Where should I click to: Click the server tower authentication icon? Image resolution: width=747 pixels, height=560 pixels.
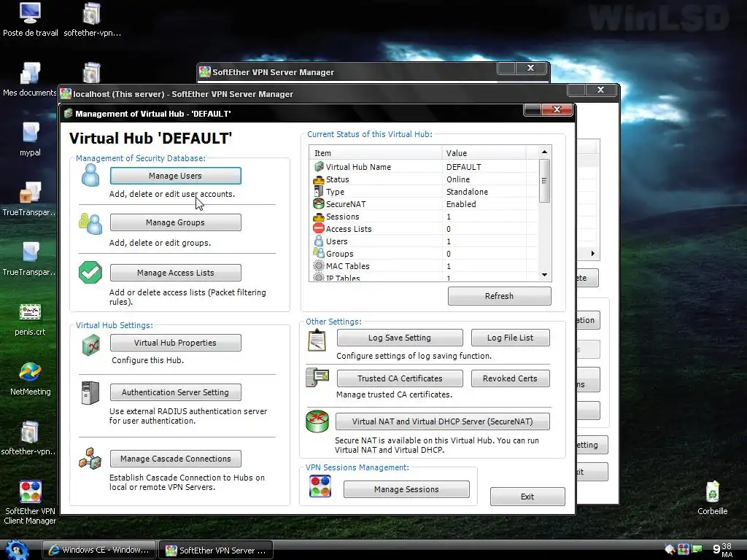point(90,393)
